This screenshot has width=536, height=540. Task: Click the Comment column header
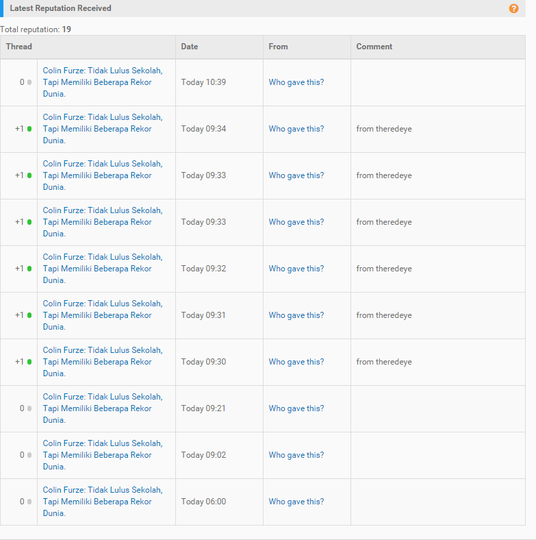374,46
